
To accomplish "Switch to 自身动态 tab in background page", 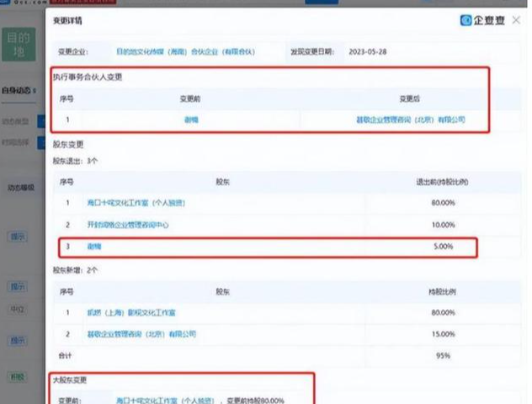I will (x=18, y=91).
